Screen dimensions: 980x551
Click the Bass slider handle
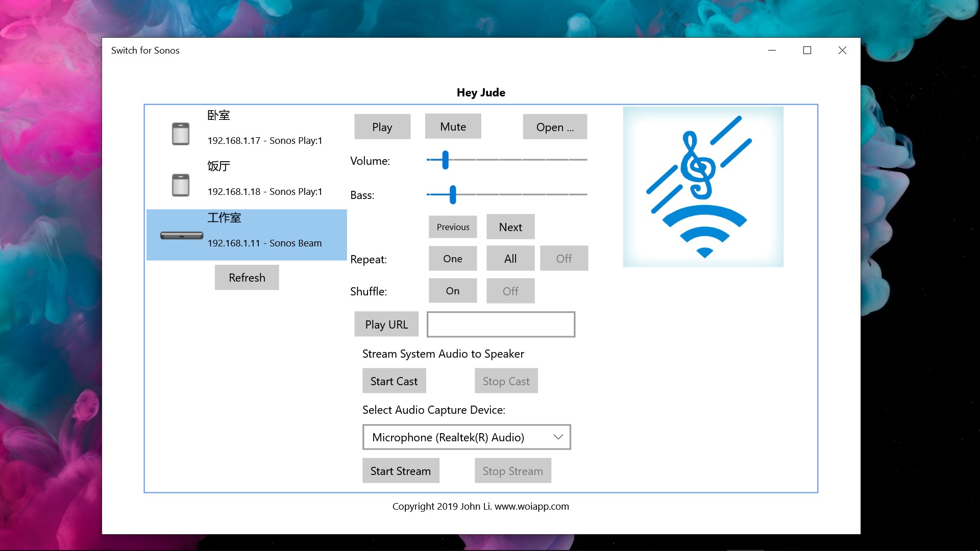click(453, 194)
